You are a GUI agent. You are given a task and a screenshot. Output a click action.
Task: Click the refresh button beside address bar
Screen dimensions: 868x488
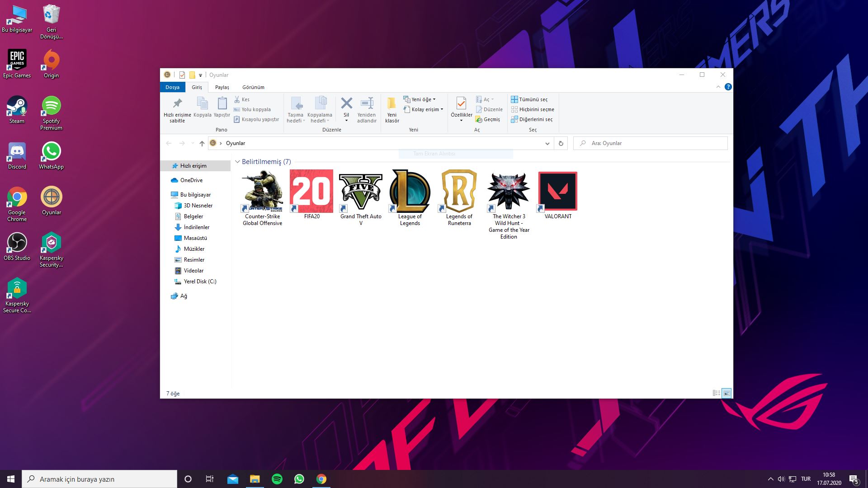pyautogui.click(x=561, y=143)
